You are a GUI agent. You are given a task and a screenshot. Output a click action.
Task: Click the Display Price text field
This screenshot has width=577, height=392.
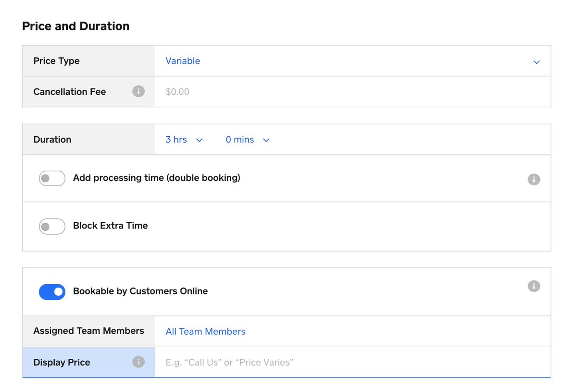pyautogui.click(x=353, y=362)
